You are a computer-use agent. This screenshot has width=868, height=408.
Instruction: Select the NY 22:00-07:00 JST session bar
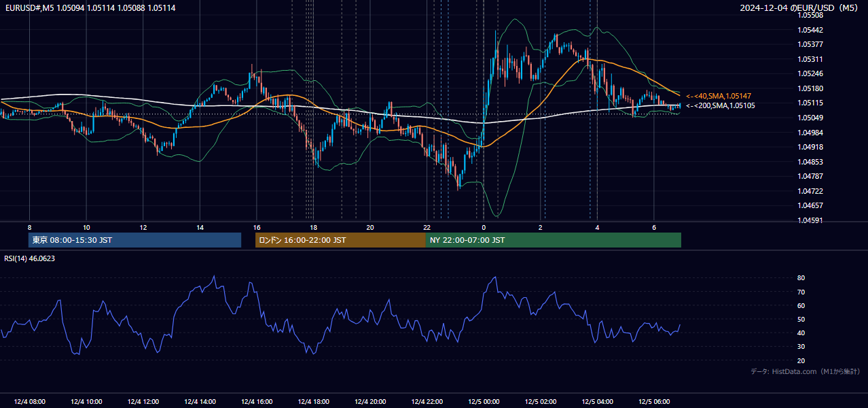[x=554, y=240]
